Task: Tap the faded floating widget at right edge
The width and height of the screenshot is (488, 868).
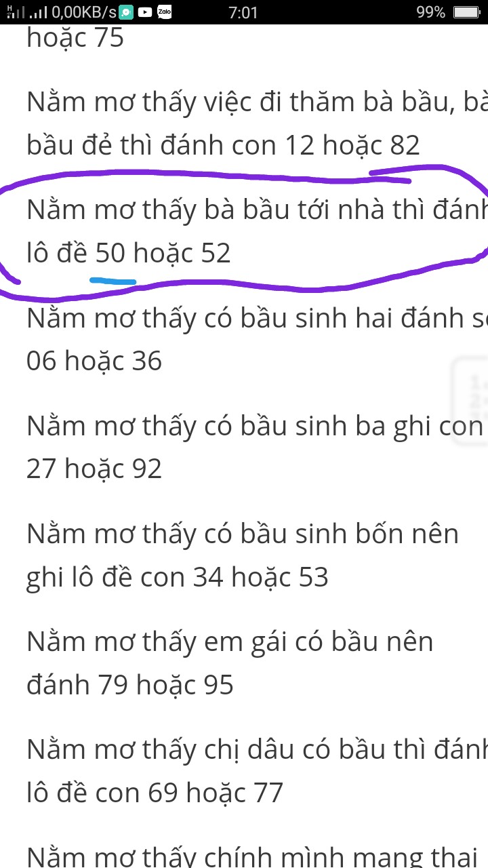Action: (470, 400)
